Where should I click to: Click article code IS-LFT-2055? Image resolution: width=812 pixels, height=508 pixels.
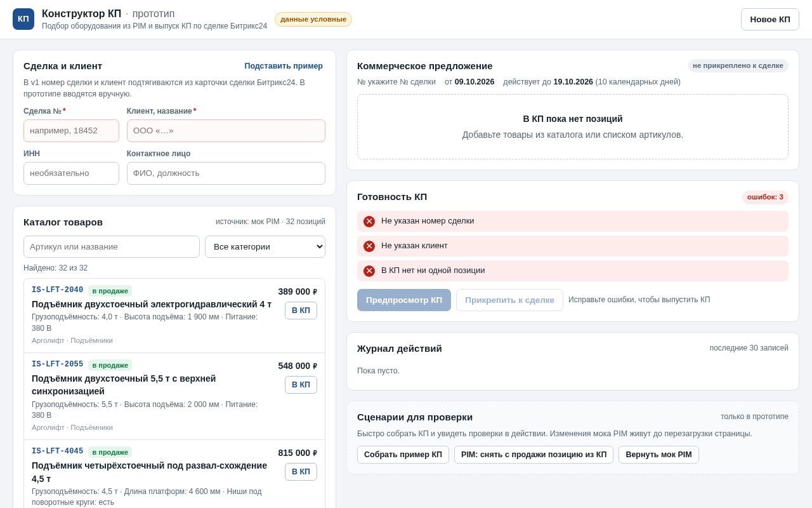click(x=57, y=364)
